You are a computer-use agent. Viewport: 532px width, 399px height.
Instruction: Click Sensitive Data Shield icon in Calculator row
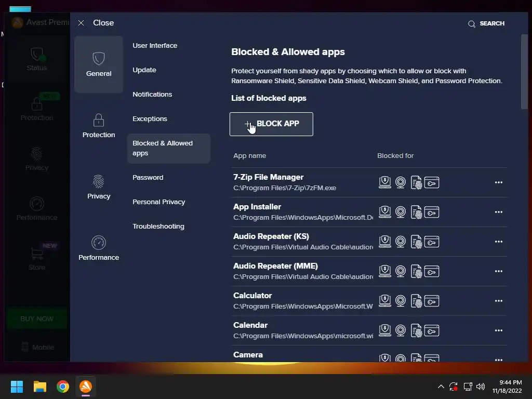click(x=416, y=301)
